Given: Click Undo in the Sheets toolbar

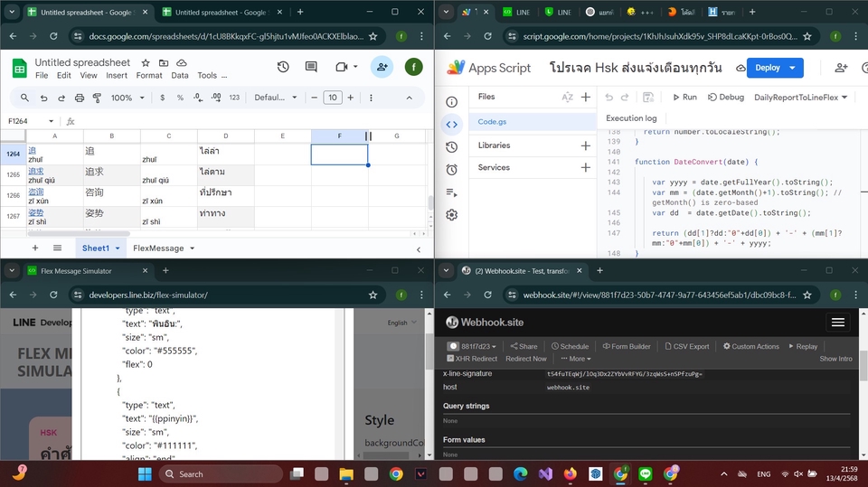Looking at the screenshot, I should click(43, 98).
